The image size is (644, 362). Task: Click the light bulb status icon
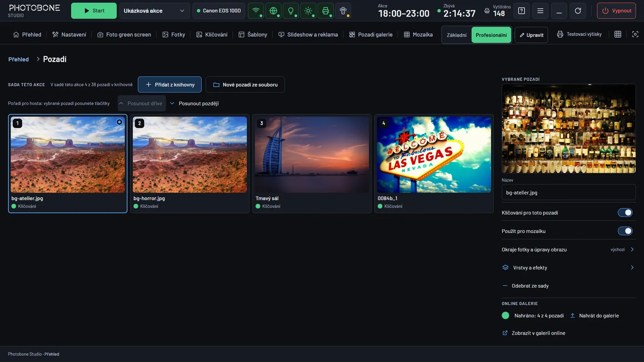[x=291, y=11]
